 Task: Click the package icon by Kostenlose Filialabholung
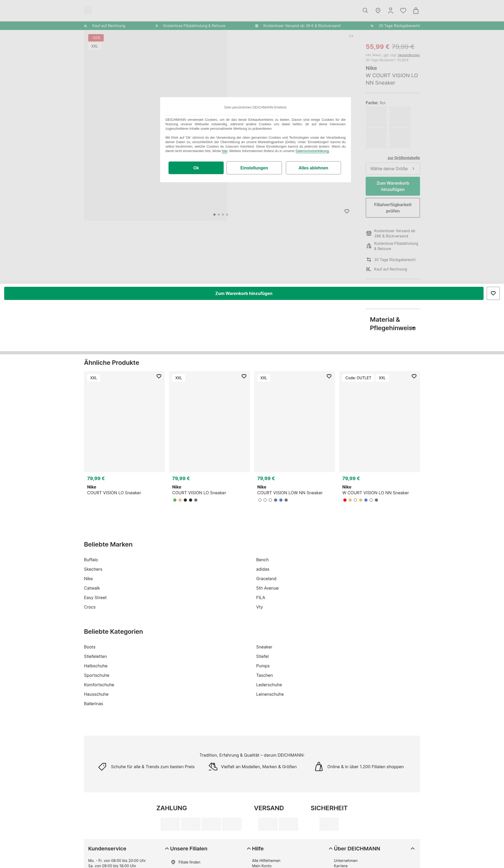[x=369, y=246]
